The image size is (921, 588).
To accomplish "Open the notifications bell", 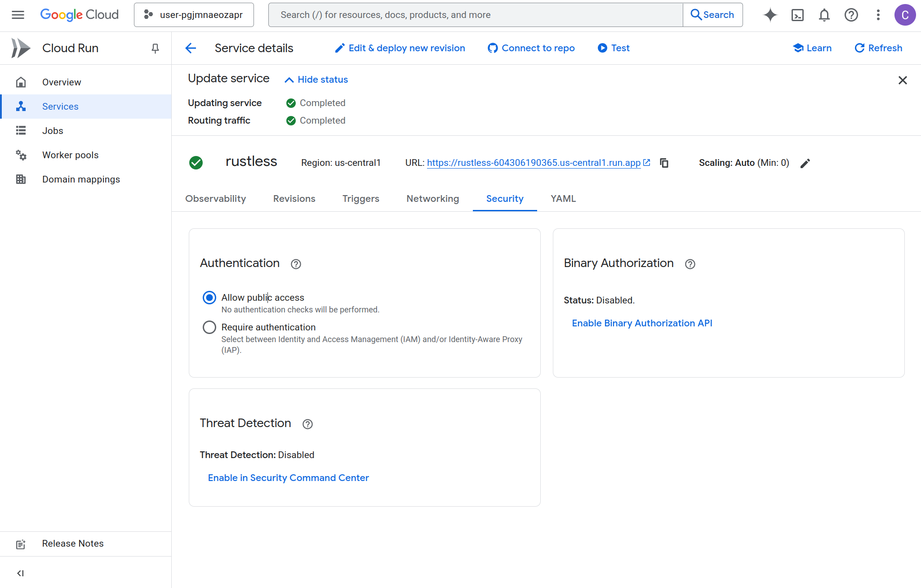I will tap(824, 15).
